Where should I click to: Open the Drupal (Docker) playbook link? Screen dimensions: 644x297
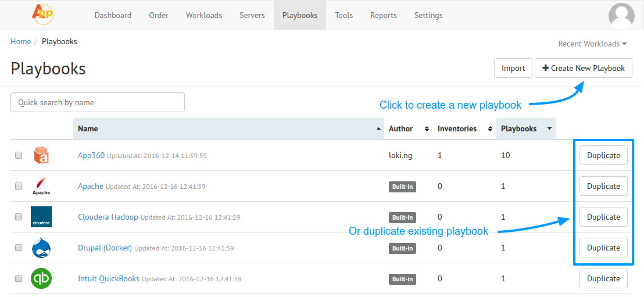(x=105, y=248)
